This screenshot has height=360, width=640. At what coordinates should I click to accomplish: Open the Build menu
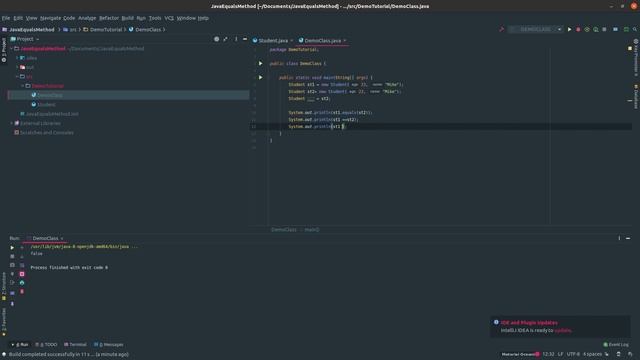point(127,18)
